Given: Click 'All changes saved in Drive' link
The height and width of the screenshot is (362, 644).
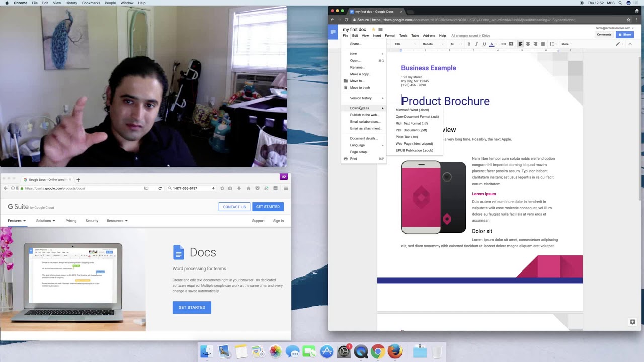Looking at the screenshot, I should coord(470,36).
